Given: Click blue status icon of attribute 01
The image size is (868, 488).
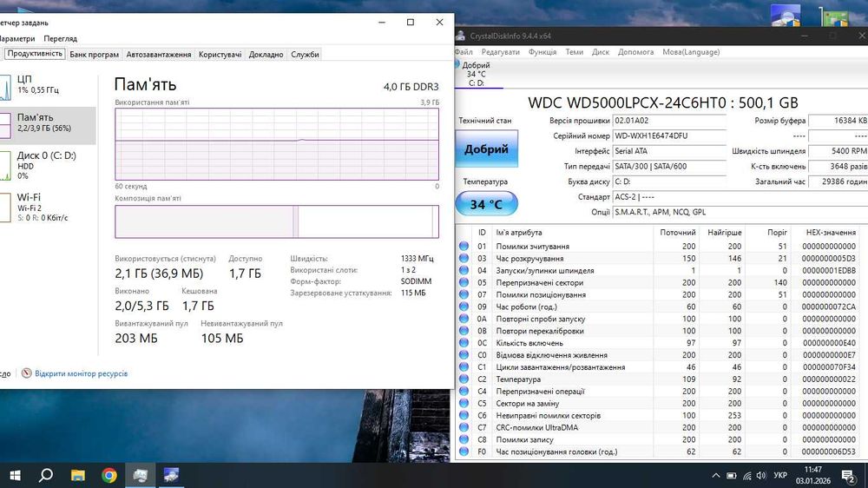Looking at the screenshot, I should point(464,246).
